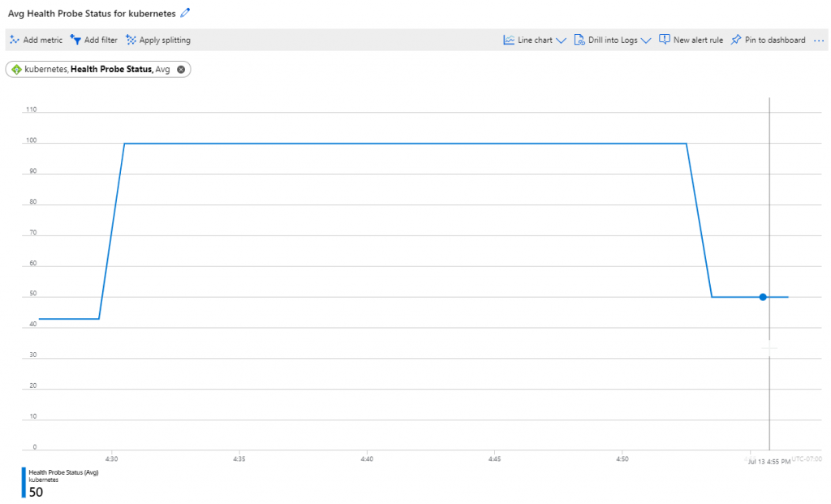Viewport: 831px width, 504px height.
Task: Remove the kubernetes Health Probe Status metric
Action: pyautogui.click(x=181, y=70)
